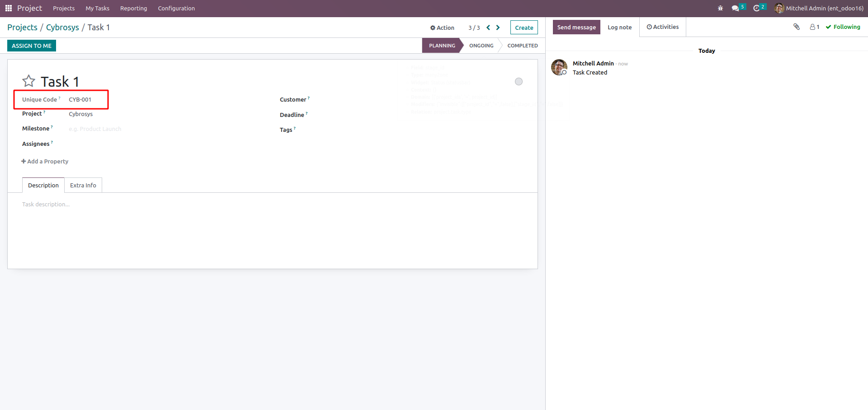Screen dimensions: 868x410
Task: Click the kanban state circle
Action: click(519, 81)
